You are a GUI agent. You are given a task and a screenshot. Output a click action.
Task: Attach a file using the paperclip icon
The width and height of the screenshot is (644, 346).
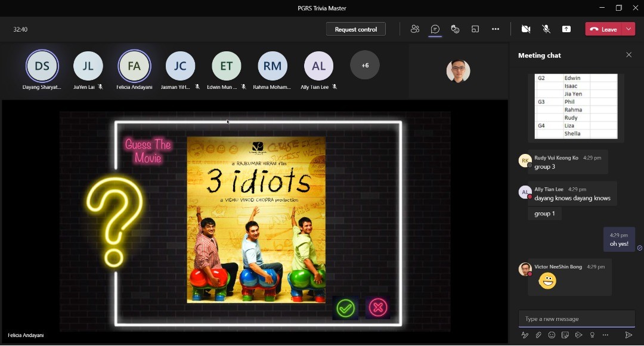(538, 335)
